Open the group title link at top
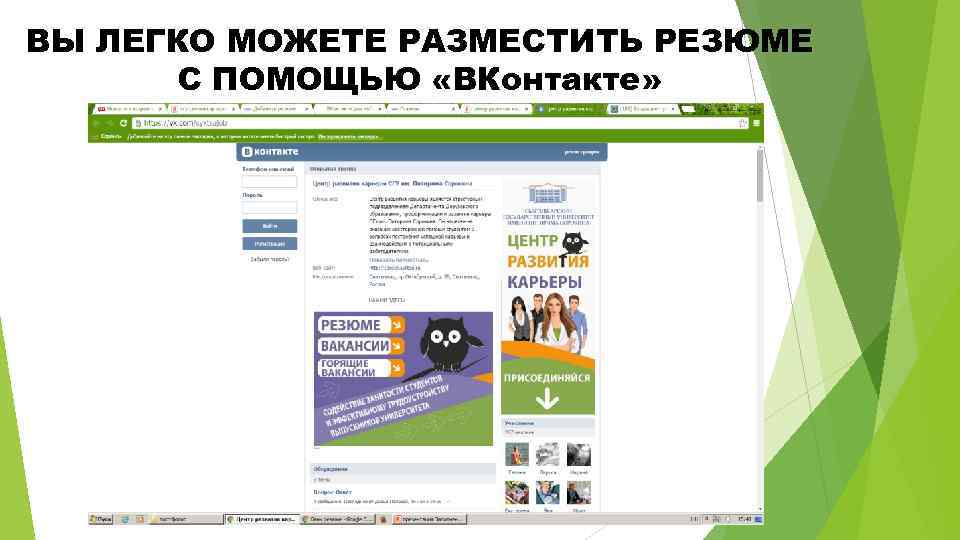Screen dimensions: 960x540 [x=392, y=183]
